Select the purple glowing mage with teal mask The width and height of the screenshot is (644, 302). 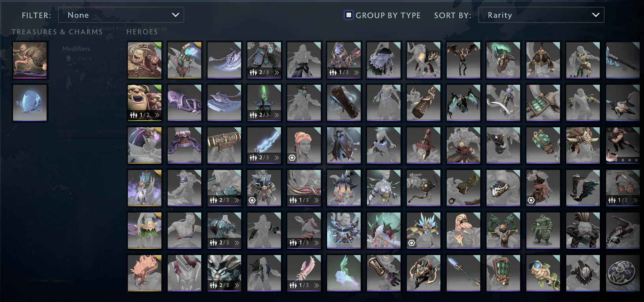pyautogui.click(x=144, y=188)
